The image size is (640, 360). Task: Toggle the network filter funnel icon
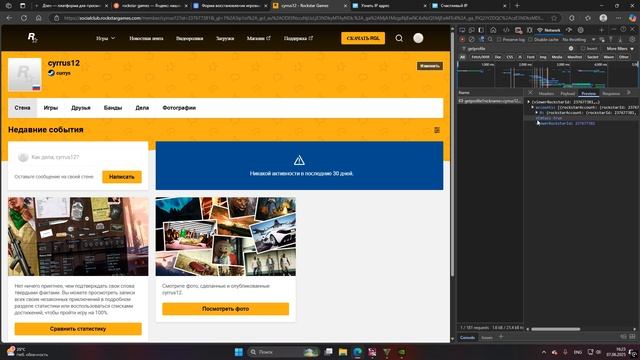pyautogui.click(x=482, y=40)
